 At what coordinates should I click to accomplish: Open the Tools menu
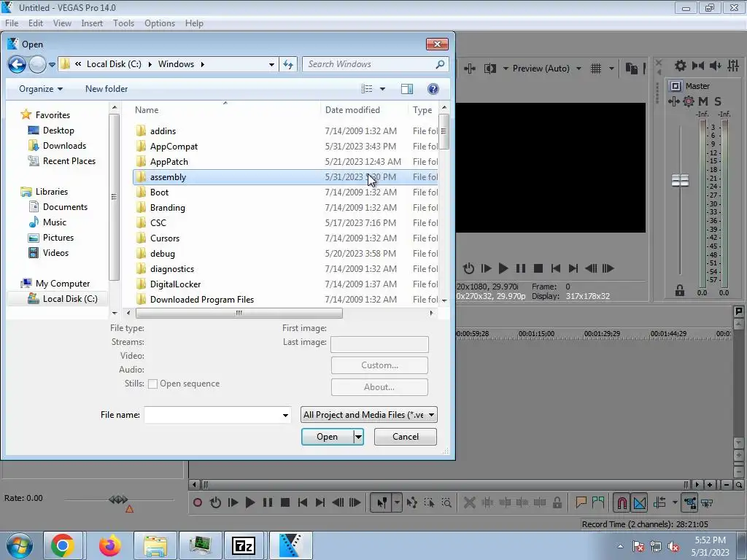pos(123,23)
